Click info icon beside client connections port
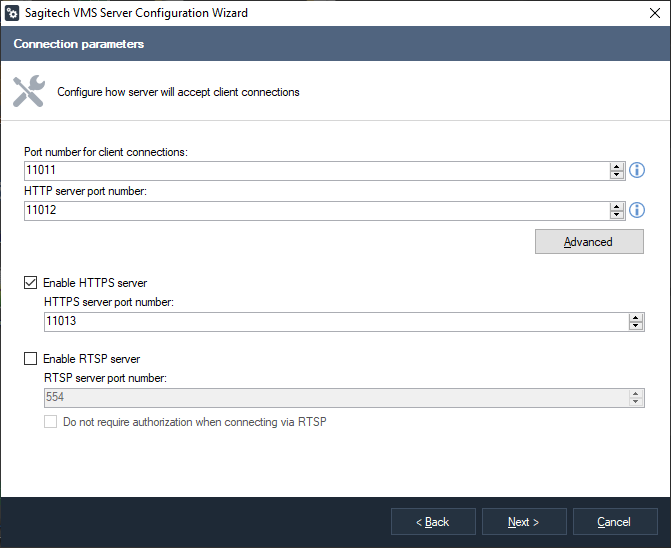671x548 pixels. pyautogui.click(x=636, y=171)
